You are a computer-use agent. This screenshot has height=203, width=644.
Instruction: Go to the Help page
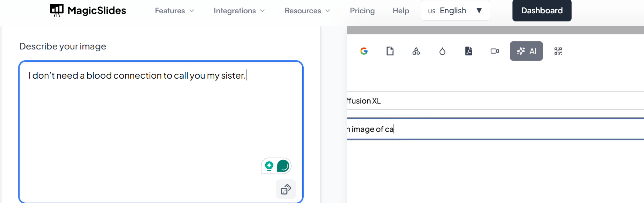coord(401,11)
